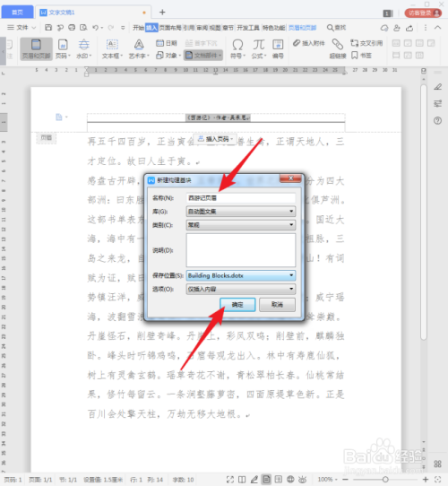Open the 水印 dropdown in ribbon

point(83,48)
